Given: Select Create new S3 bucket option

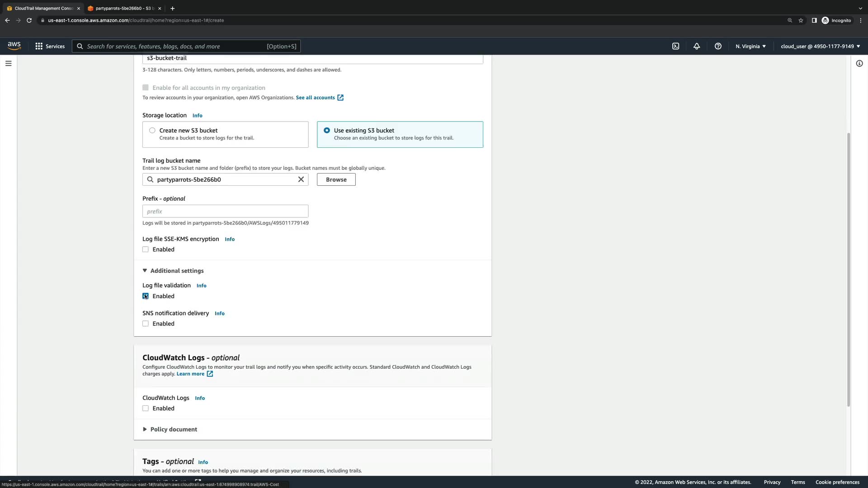Looking at the screenshot, I should click(152, 131).
